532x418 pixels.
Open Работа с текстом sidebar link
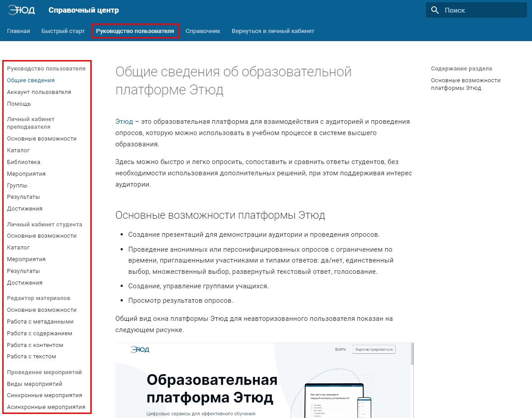31,356
